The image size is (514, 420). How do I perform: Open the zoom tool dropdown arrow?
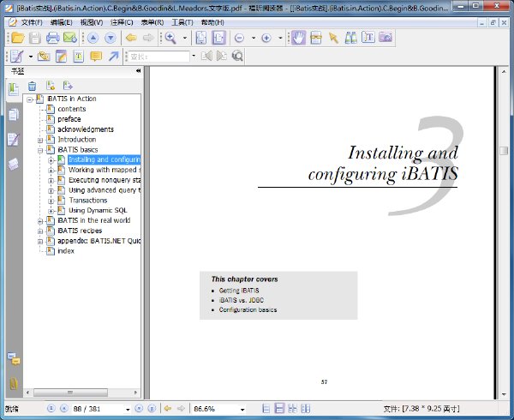click(x=184, y=38)
